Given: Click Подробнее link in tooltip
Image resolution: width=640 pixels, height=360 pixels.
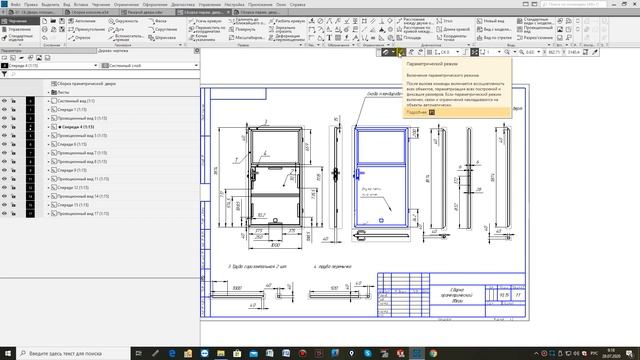Looking at the screenshot, I should tap(417, 112).
